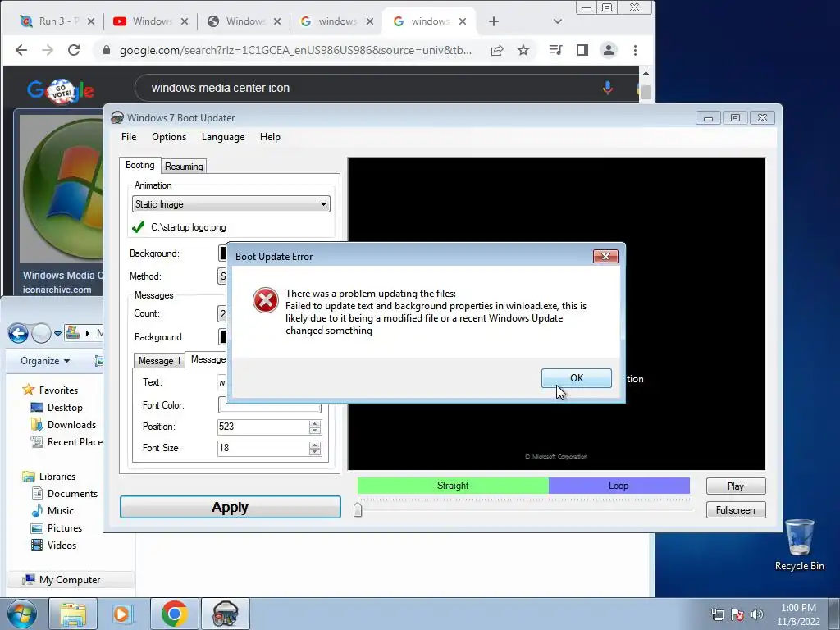The width and height of the screenshot is (840, 630).
Task: Click the Font Size field showing 18
Action: click(x=263, y=448)
